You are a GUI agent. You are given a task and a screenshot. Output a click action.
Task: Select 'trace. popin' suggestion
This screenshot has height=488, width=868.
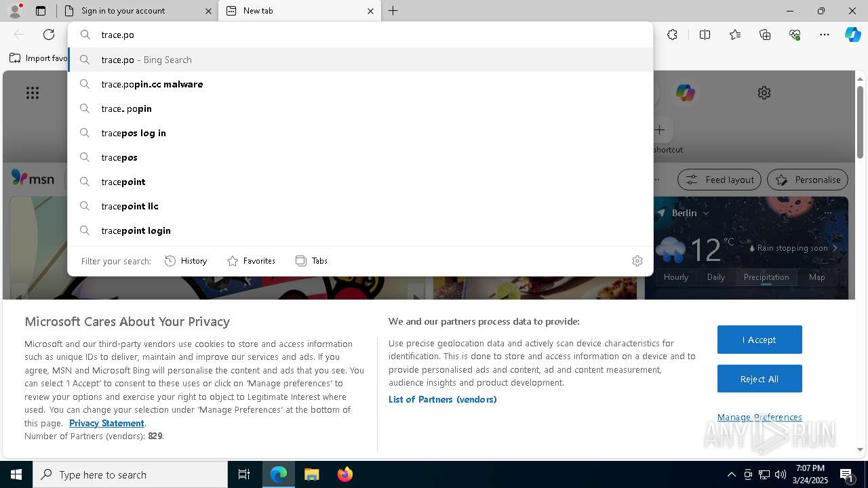(x=360, y=108)
